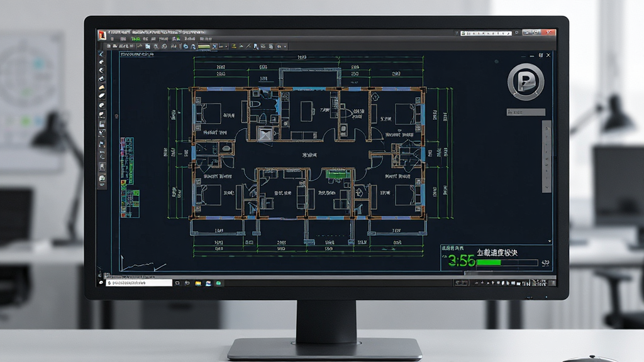Select the bottom round icon in the left tool palette
The image size is (644, 362).
102,178
